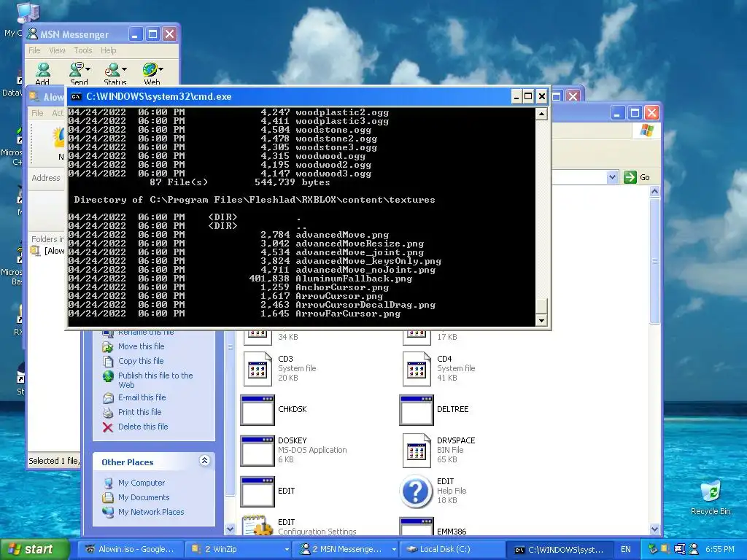Image resolution: width=747 pixels, height=560 pixels.
Task: Select the EDIT application icon
Action: pos(258,491)
